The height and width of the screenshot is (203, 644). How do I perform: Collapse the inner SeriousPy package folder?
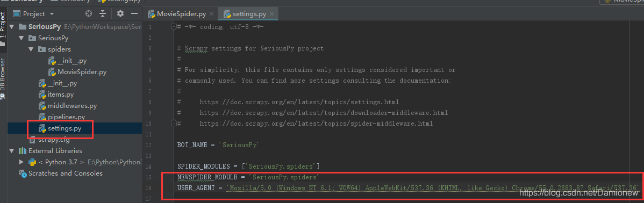[22, 38]
